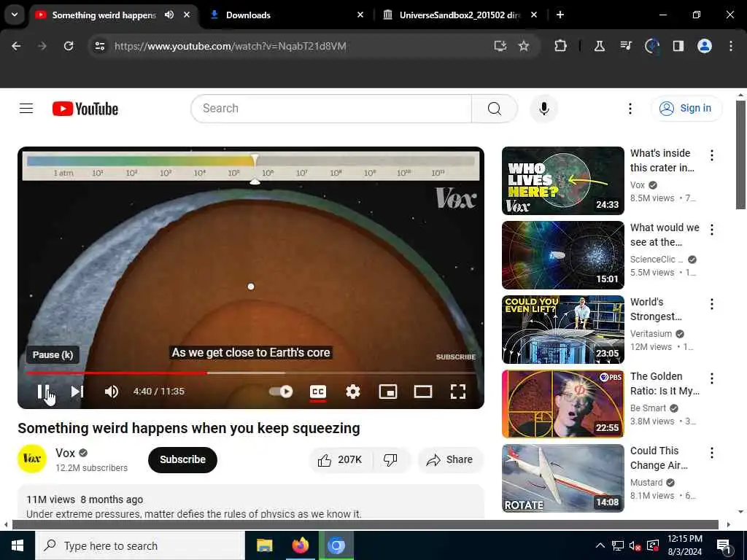The height and width of the screenshot is (560, 747).
Task: Open 'Could This Change Air' video title
Action: point(659,458)
